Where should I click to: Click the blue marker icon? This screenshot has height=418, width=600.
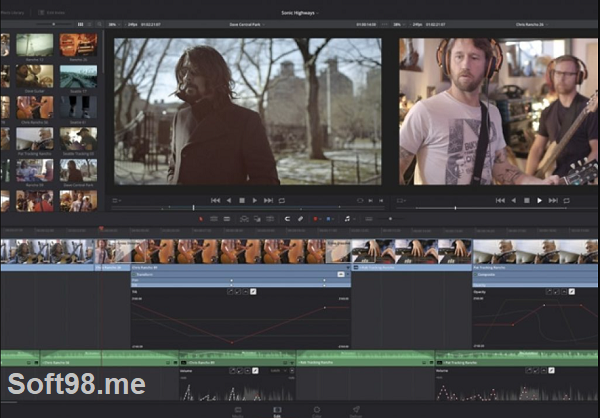coord(328,219)
